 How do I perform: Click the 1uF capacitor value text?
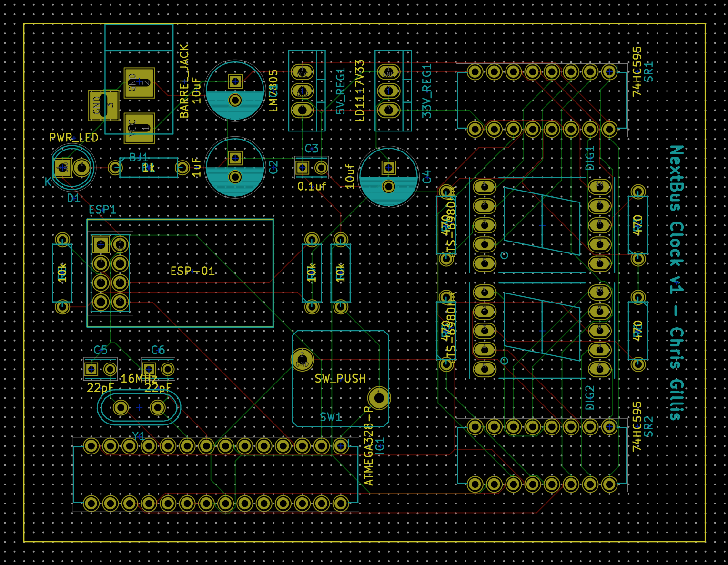point(196,167)
